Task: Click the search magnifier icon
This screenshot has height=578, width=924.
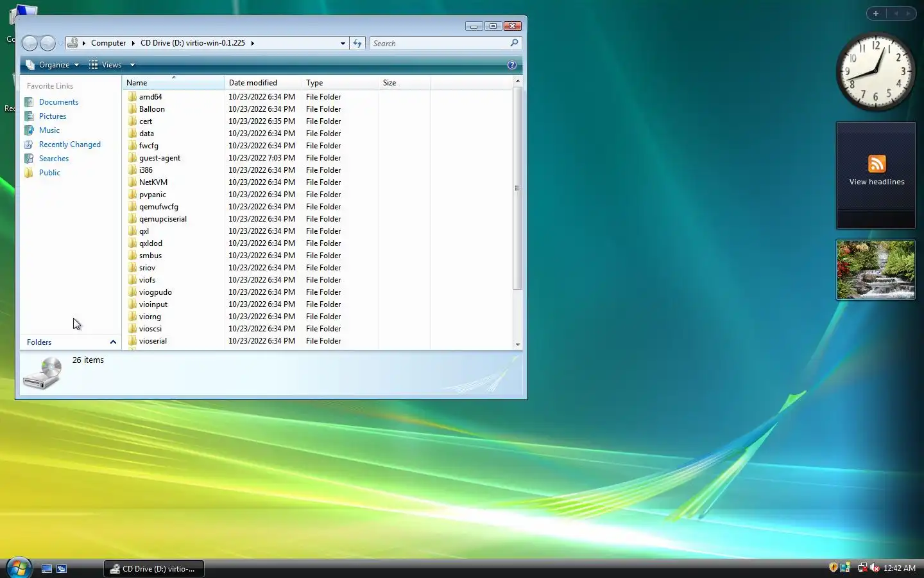Action: pyautogui.click(x=514, y=43)
